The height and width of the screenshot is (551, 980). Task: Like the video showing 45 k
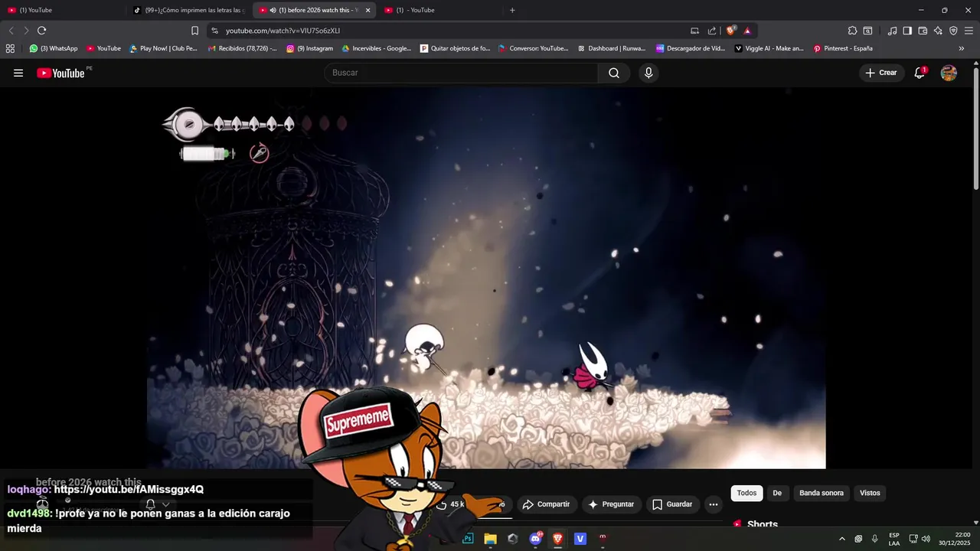point(451,504)
